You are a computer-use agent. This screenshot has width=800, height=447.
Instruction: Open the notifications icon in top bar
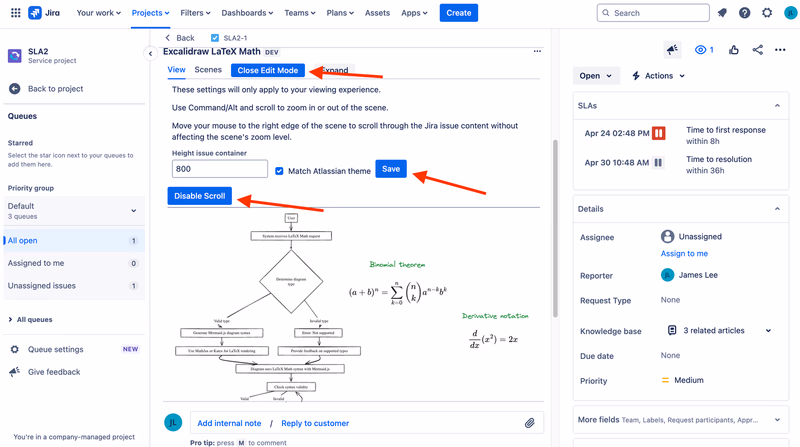pyautogui.click(x=722, y=13)
